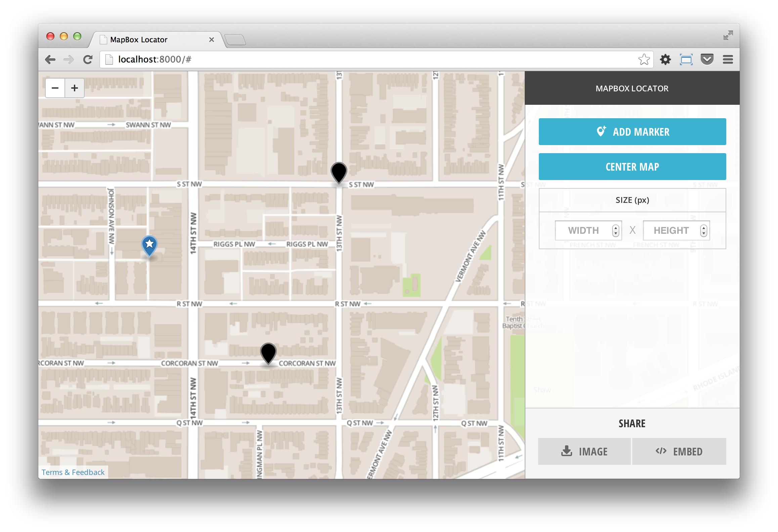
Task: Click the Add Marker button
Action: [632, 132]
